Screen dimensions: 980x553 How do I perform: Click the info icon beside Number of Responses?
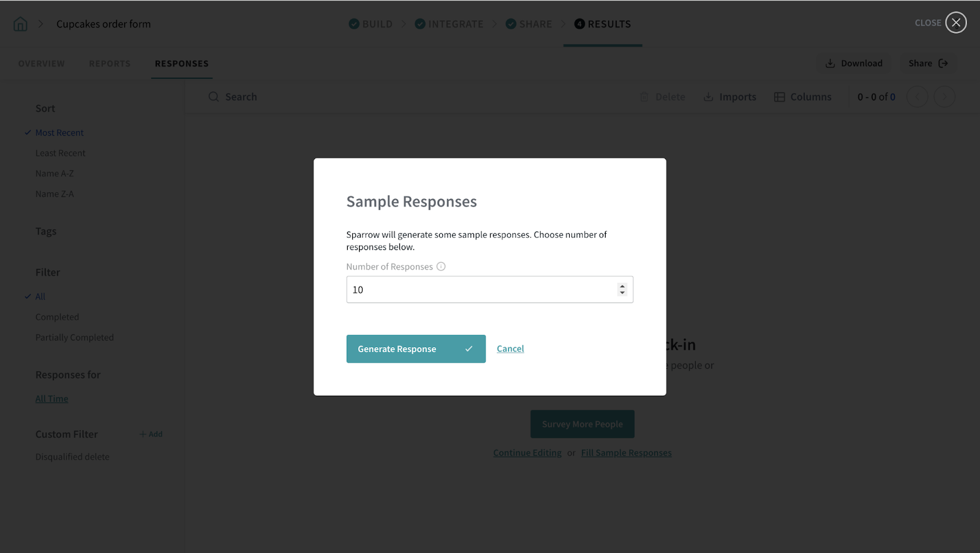click(x=441, y=266)
